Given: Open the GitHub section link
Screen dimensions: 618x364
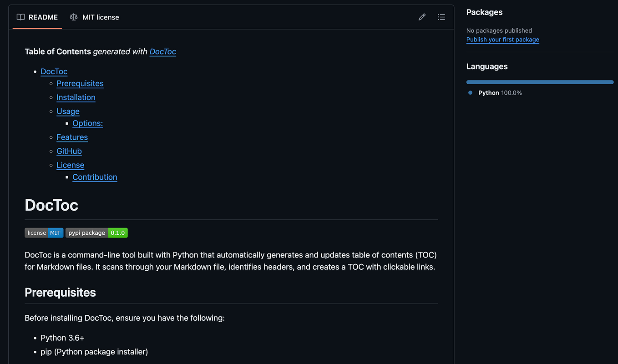Looking at the screenshot, I should pyautogui.click(x=69, y=151).
